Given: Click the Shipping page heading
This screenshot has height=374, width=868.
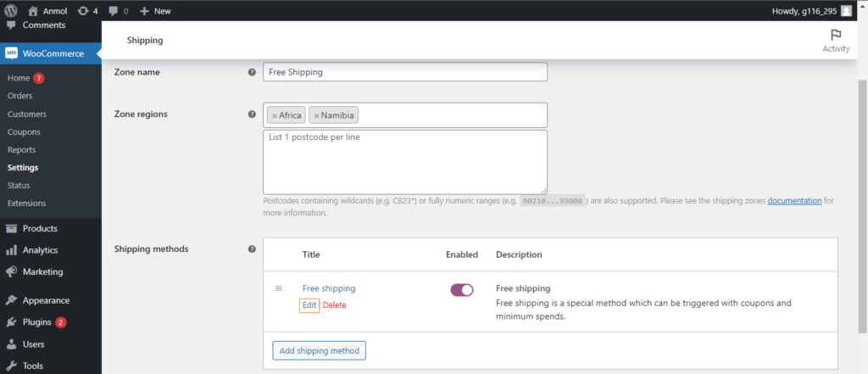Looking at the screenshot, I should [x=145, y=41].
